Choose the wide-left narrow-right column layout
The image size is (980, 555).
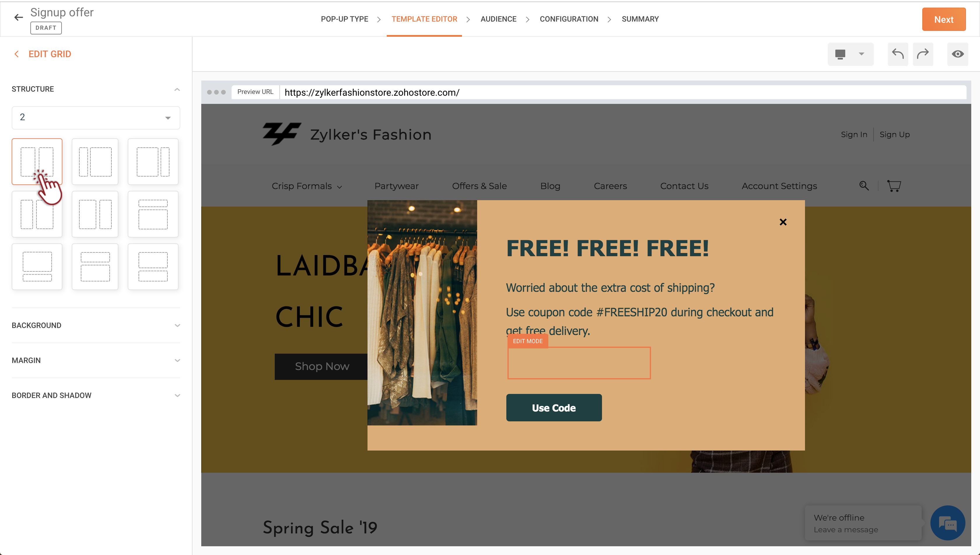click(153, 162)
